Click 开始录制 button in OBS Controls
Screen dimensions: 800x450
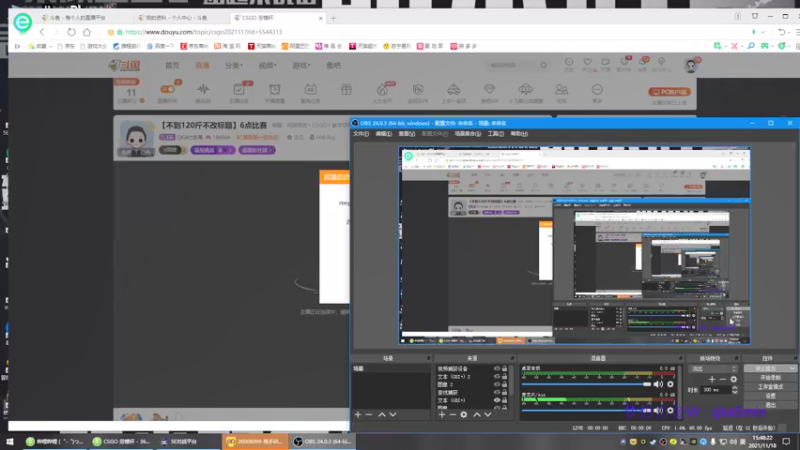(770, 378)
